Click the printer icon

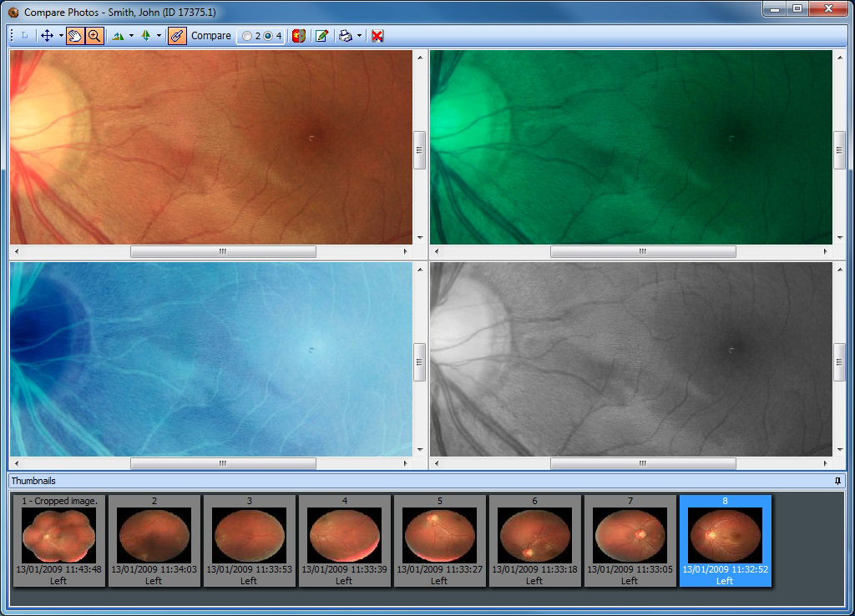[345, 36]
